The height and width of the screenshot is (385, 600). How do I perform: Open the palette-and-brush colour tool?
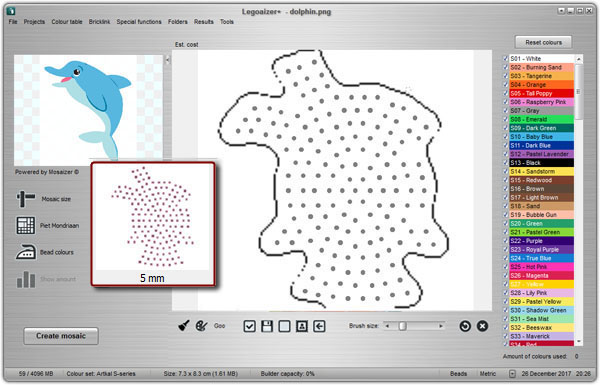(x=201, y=326)
